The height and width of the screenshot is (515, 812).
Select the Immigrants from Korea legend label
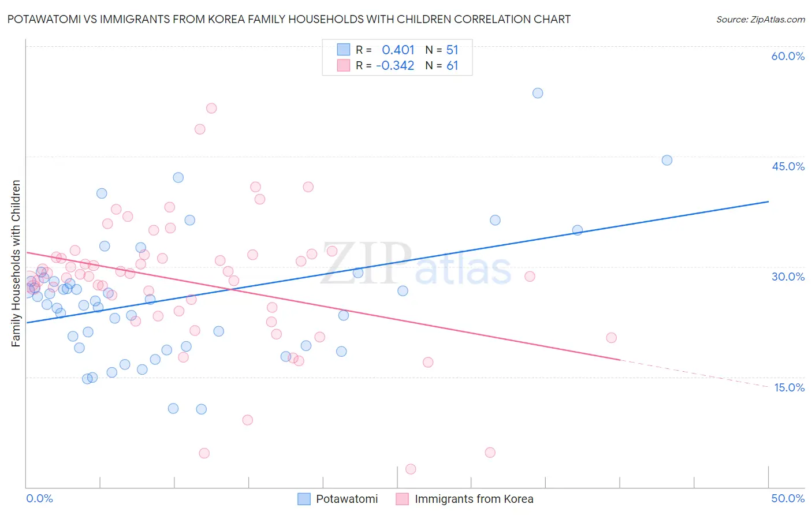(x=474, y=499)
